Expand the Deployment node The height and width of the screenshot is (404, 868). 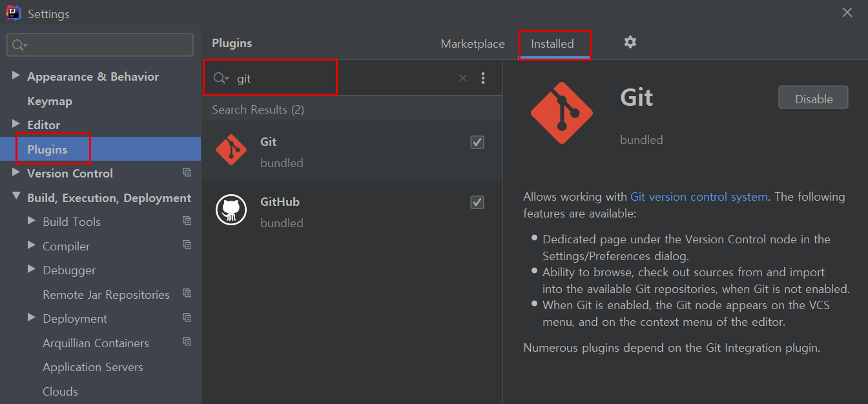coord(31,318)
